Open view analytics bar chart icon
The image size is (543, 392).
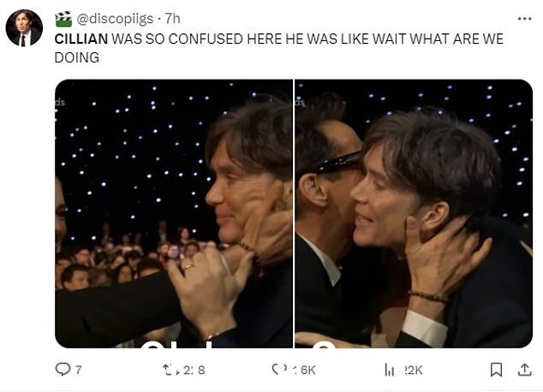tap(390, 370)
